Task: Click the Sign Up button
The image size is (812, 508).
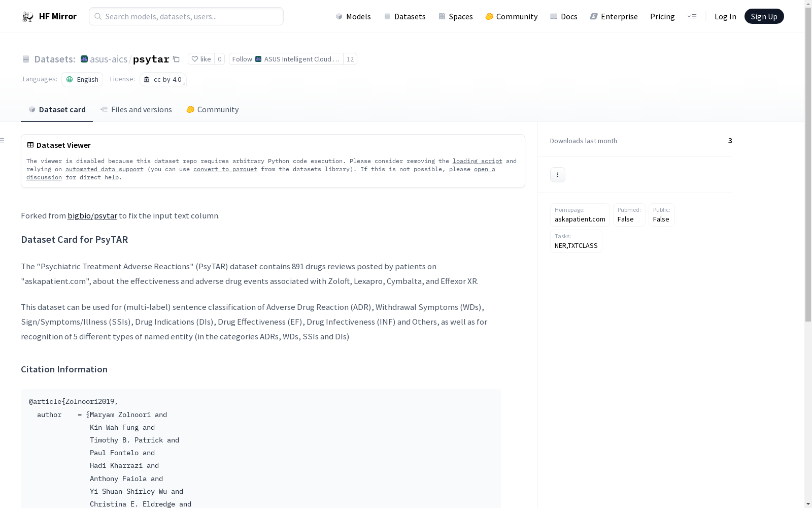Action: point(764,16)
